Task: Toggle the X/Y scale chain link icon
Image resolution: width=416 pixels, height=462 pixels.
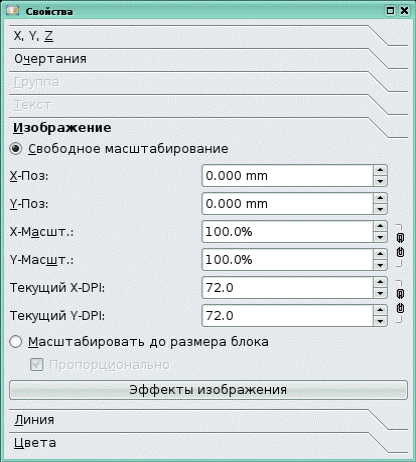Action: point(400,245)
